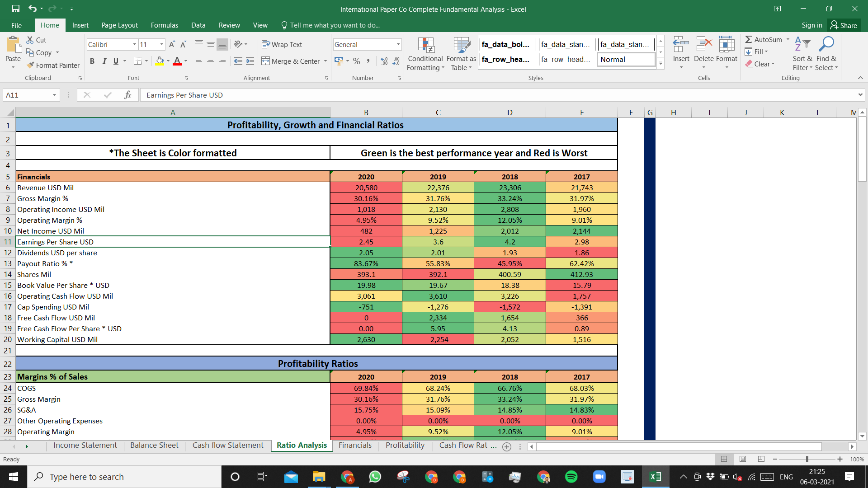This screenshot has width=868, height=488.
Task: Expand the Fill dropdown
Action: click(x=766, y=52)
